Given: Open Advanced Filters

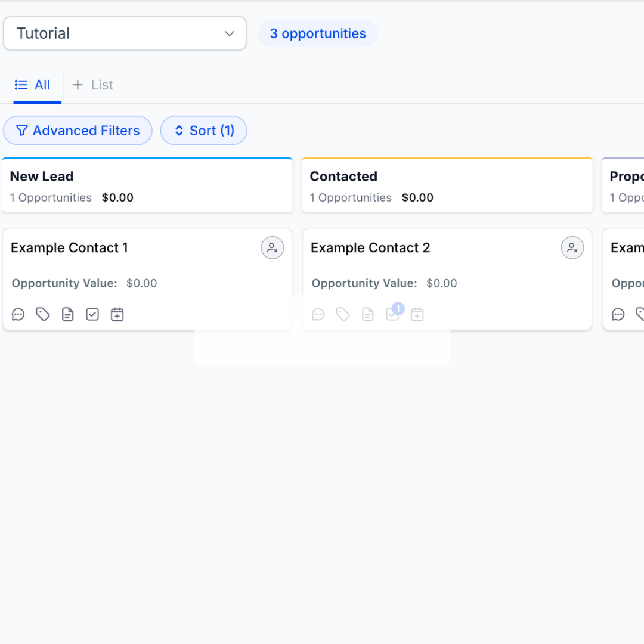Looking at the screenshot, I should click(78, 131).
